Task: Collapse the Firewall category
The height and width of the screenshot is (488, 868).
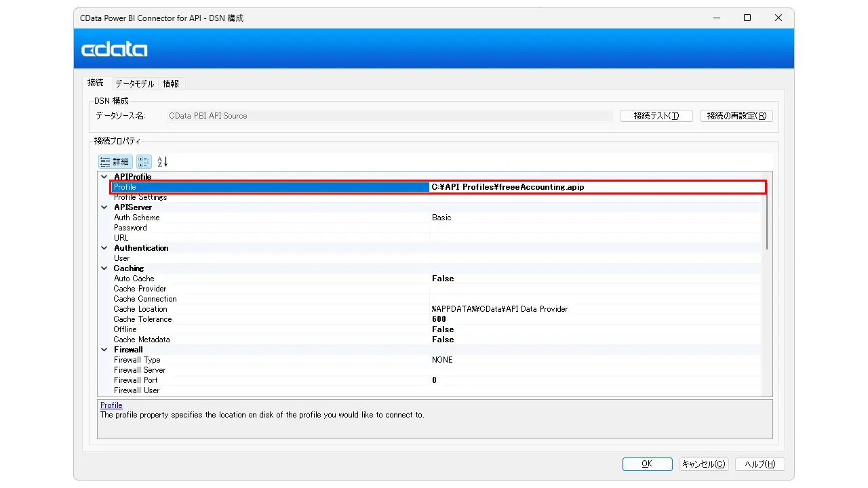Action: 104,350
